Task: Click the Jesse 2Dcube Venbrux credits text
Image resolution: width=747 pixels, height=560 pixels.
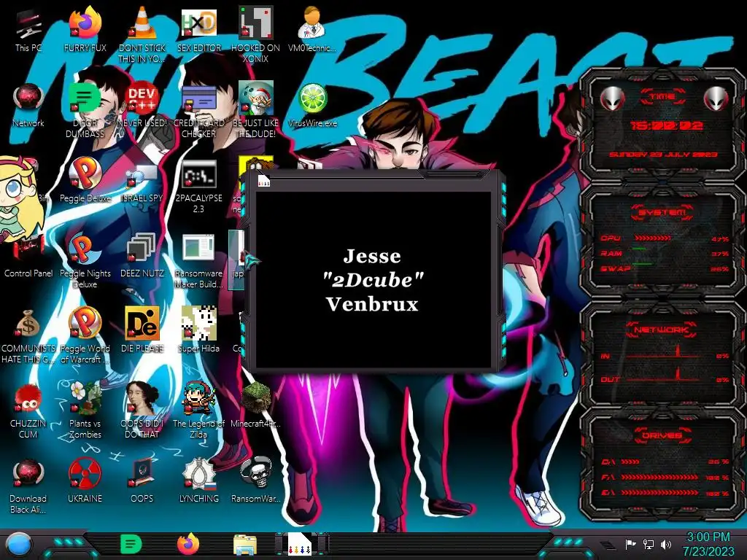Action: coord(372,280)
